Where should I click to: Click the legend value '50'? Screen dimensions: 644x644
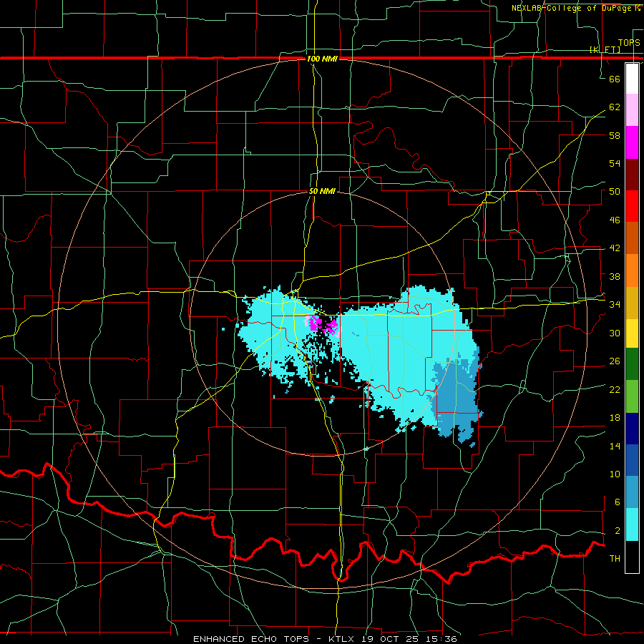[x=615, y=191]
